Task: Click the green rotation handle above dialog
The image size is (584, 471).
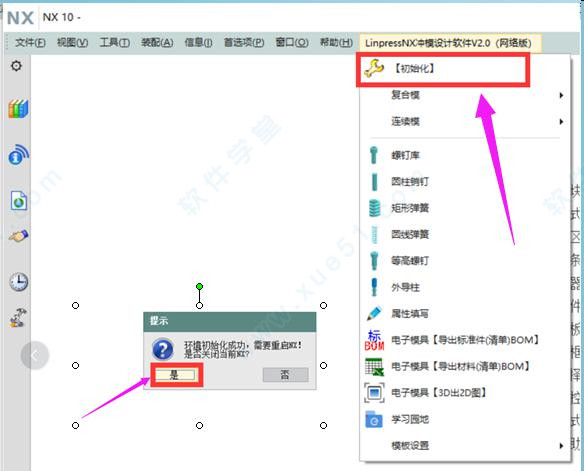Action: pyautogui.click(x=199, y=286)
